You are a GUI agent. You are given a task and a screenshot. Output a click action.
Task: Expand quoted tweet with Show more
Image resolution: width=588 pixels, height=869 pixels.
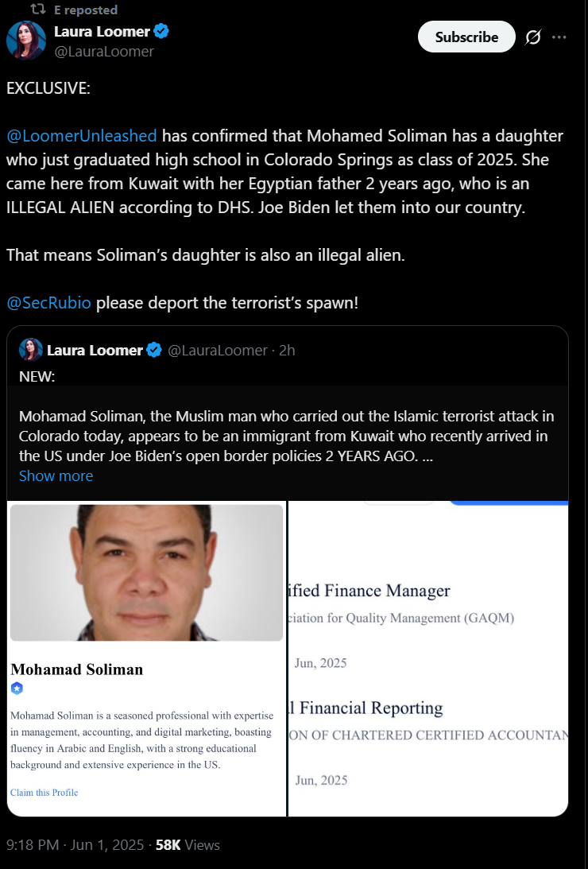tap(56, 475)
